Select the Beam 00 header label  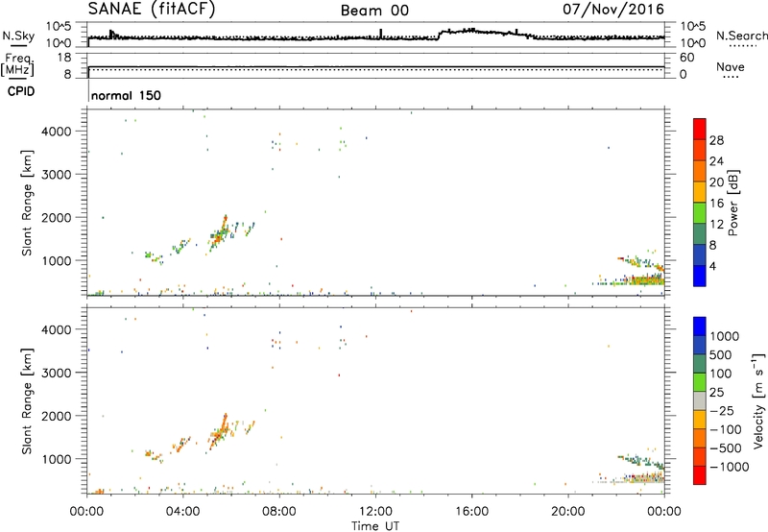coord(374,11)
